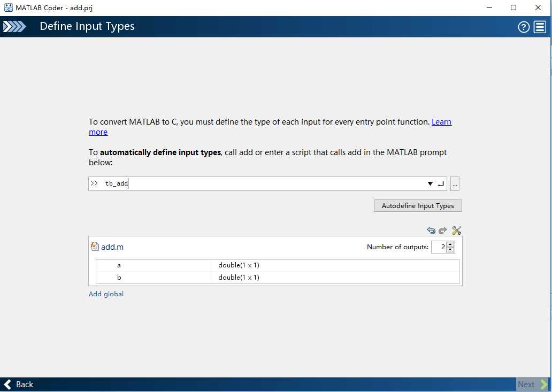Click the browse ellipsis button
The width and height of the screenshot is (552, 392).
pyautogui.click(x=455, y=184)
